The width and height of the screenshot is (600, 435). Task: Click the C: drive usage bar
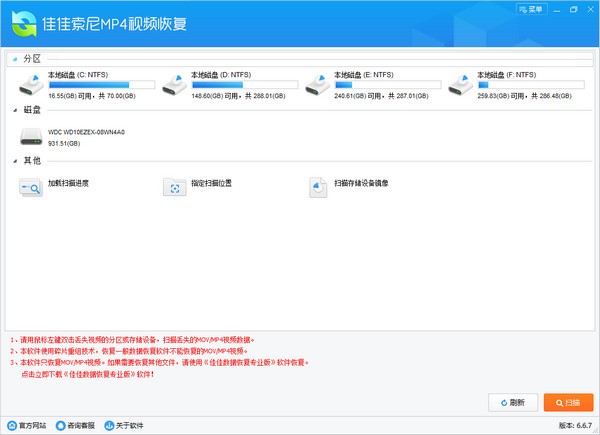tap(102, 85)
